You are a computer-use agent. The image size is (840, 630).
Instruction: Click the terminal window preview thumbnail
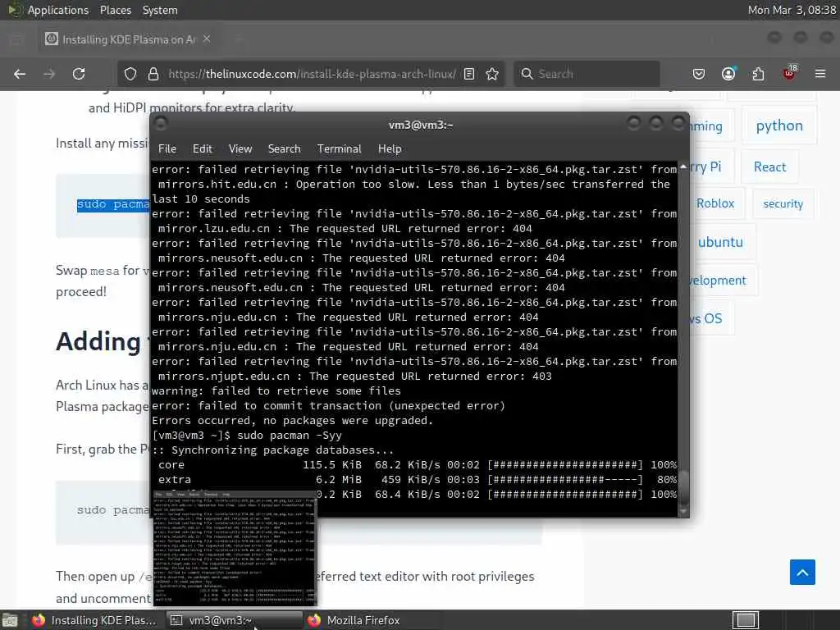click(x=235, y=548)
